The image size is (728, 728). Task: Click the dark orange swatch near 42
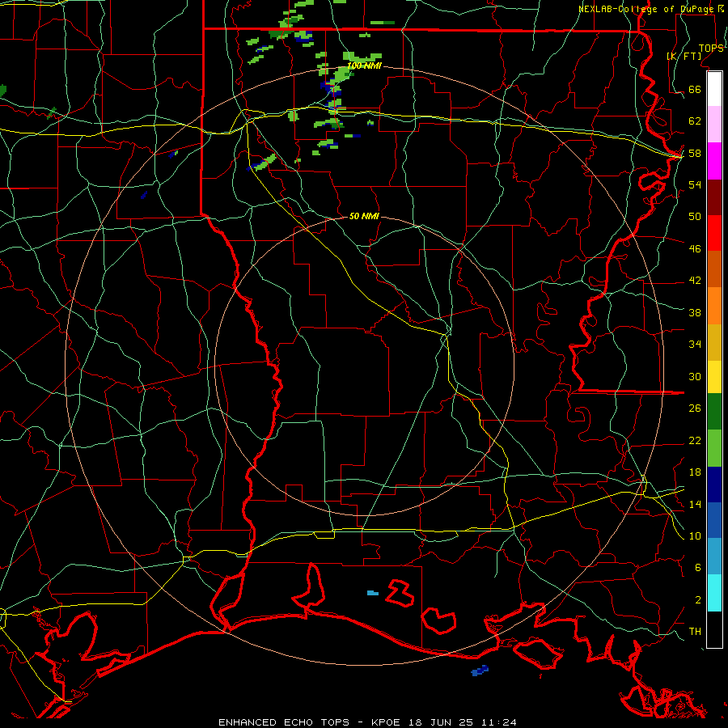coord(714,269)
